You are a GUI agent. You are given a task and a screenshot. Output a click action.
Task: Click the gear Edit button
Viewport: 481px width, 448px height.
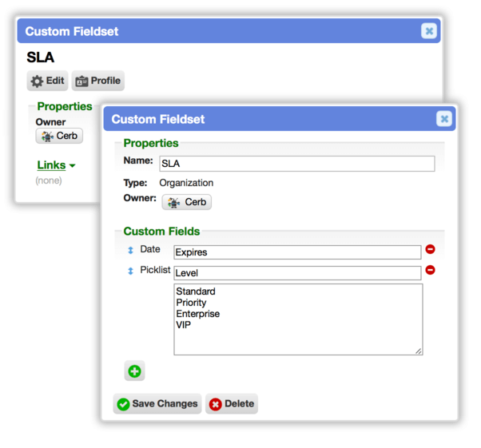(x=47, y=81)
